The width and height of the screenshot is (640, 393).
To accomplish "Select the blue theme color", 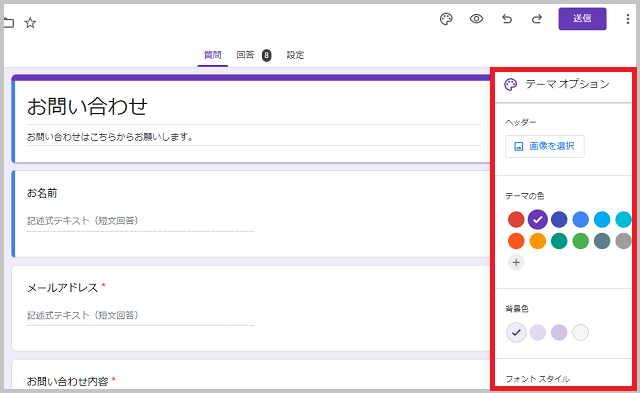I will 580,220.
